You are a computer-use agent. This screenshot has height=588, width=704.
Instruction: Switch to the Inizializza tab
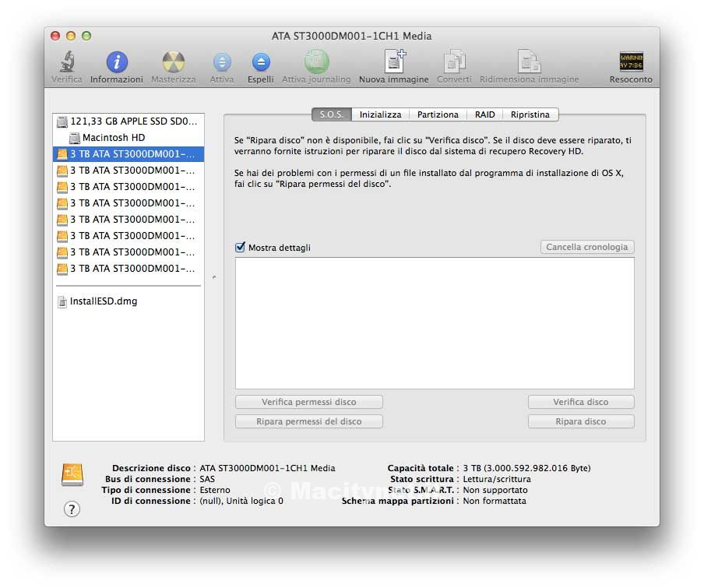[x=380, y=114]
